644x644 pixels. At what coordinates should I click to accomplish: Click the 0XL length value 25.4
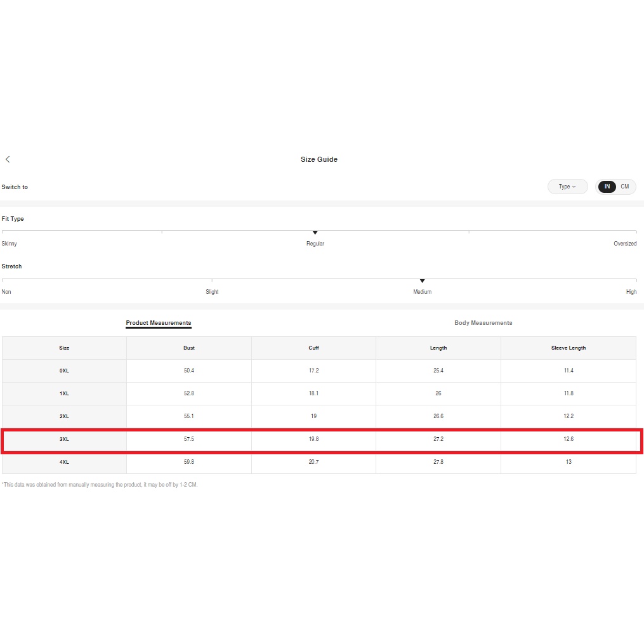(x=438, y=371)
